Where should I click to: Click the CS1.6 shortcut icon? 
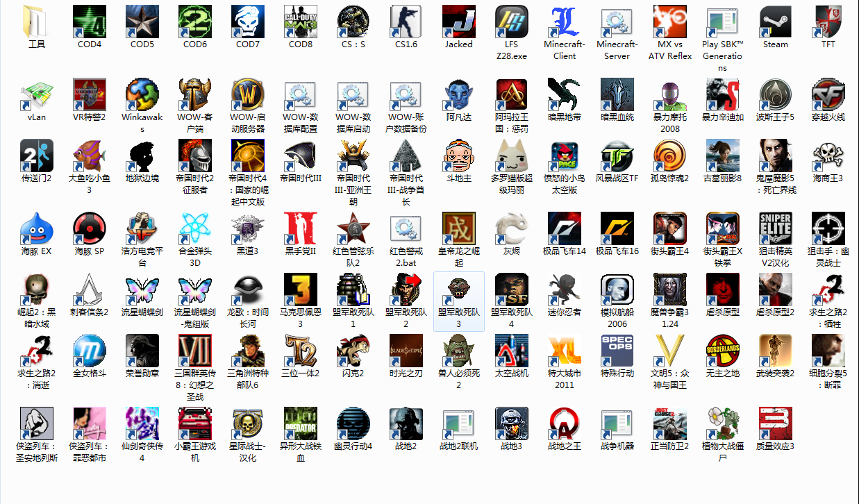[x=406, y=22]
